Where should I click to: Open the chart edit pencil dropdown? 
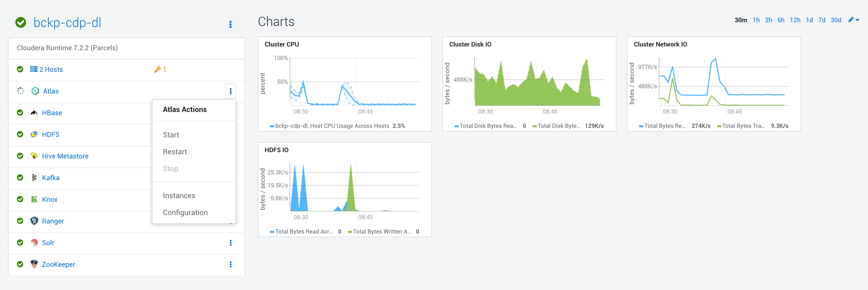pyautogui.click(x=853, y=20)
